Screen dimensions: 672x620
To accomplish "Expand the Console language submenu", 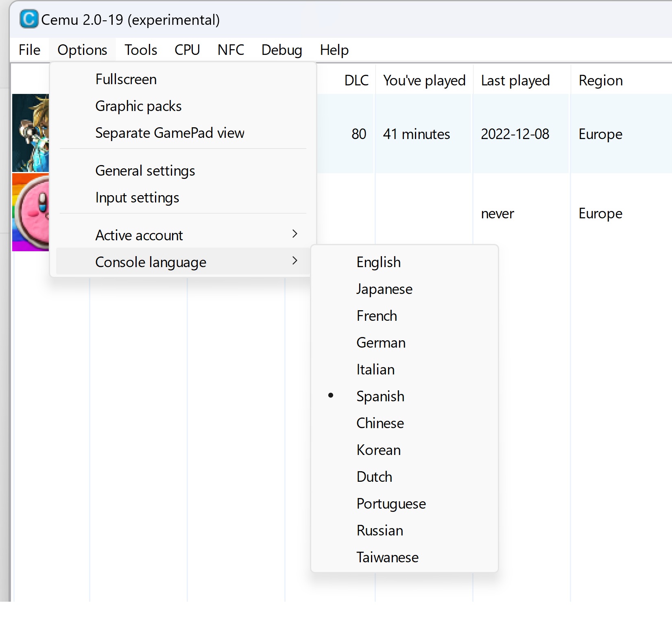I will (x=183, y=262).
